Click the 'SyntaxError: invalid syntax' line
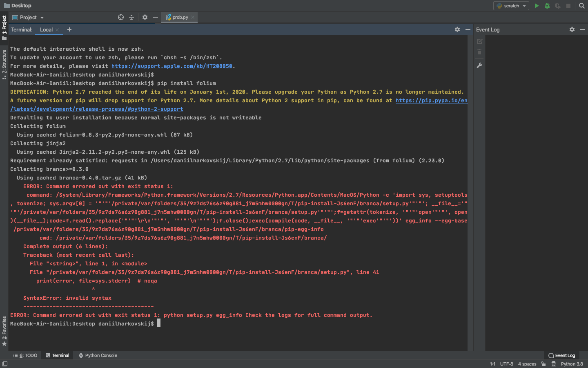Viewport: 588px width, 368px height. click(67, 298)
